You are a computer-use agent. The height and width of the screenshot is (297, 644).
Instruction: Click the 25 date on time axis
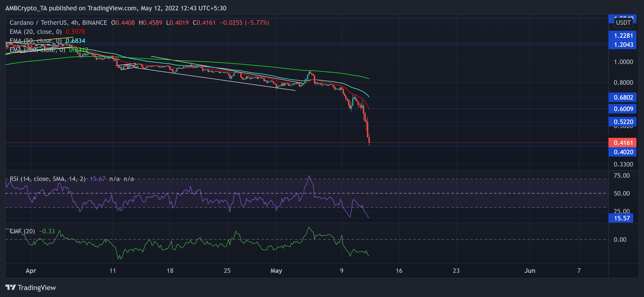click(227, 271)
